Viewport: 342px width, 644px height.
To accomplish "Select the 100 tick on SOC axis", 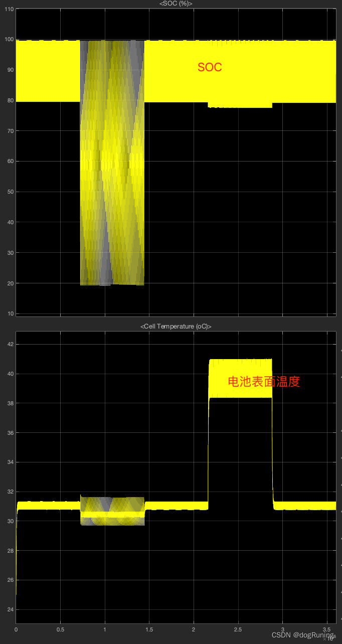I will [x=9, y=40].
